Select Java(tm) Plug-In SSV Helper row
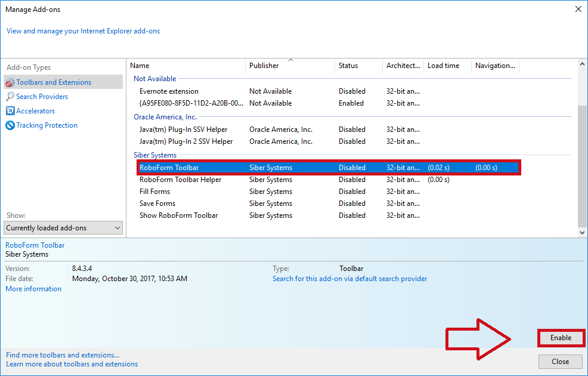 coord(329,130)
